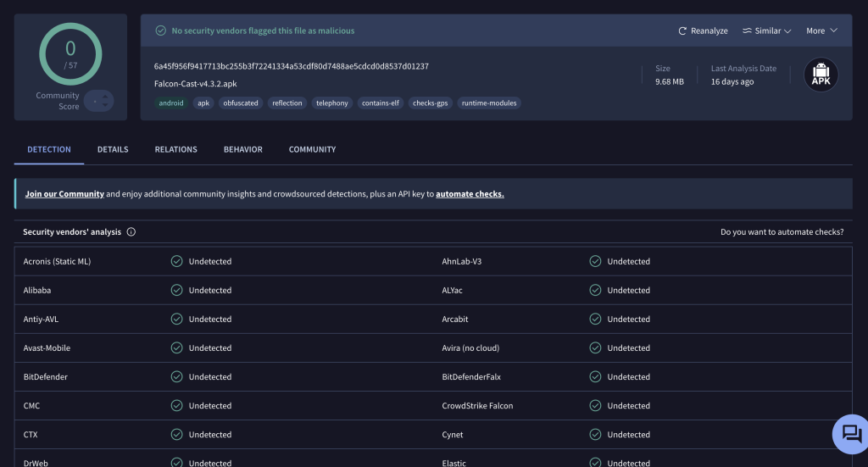Click the Antiy-AVL vendor name
868x467 pixels.
point(41,319)
